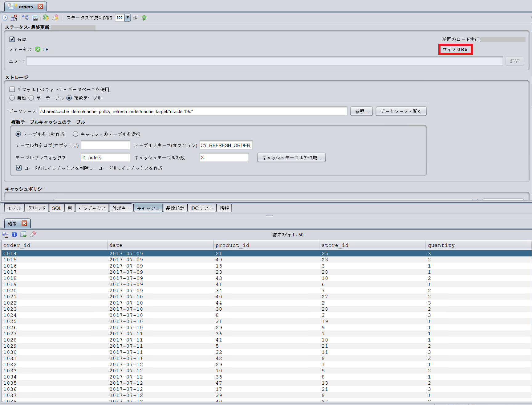Close the orders editor tab

(x=40, y=6)
